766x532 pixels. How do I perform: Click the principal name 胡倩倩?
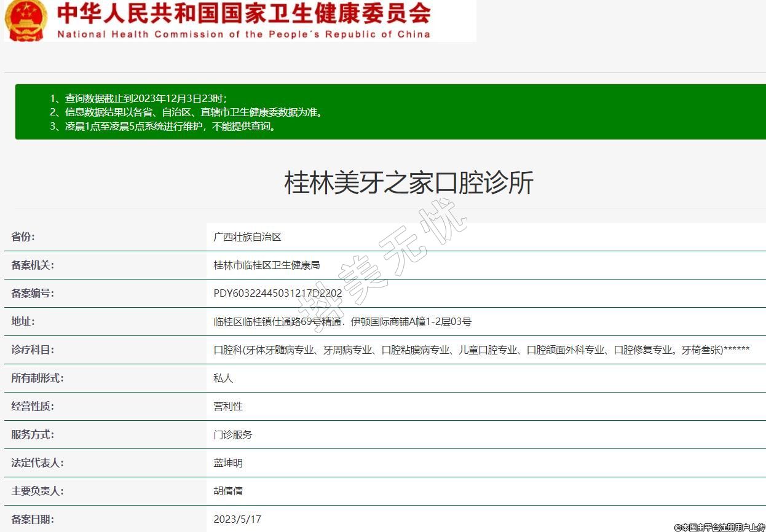pos(228,491)
